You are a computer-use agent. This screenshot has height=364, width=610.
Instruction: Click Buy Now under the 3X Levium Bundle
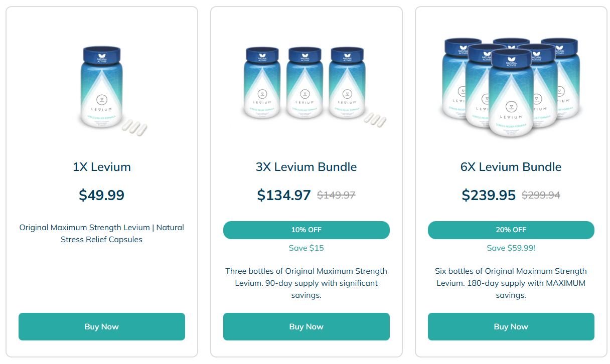(306, 326)
